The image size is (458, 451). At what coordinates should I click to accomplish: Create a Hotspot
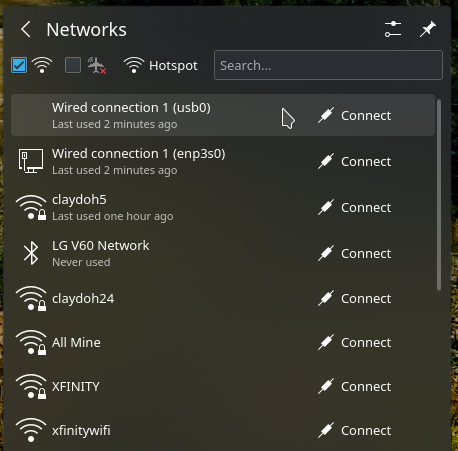tap(160, 65)
